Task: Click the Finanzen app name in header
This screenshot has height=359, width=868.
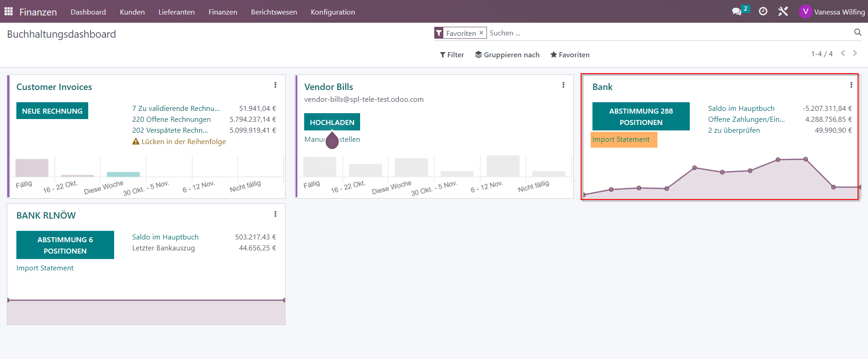Action: [x=38, y=12]
